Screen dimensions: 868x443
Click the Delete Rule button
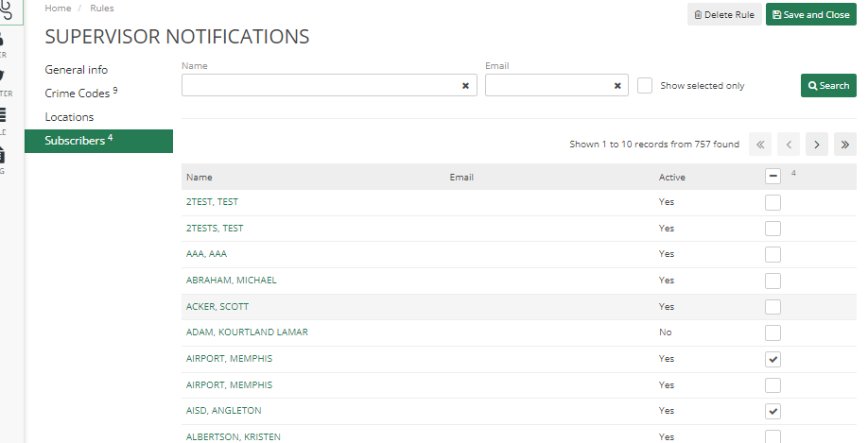(x=724, y=14)
